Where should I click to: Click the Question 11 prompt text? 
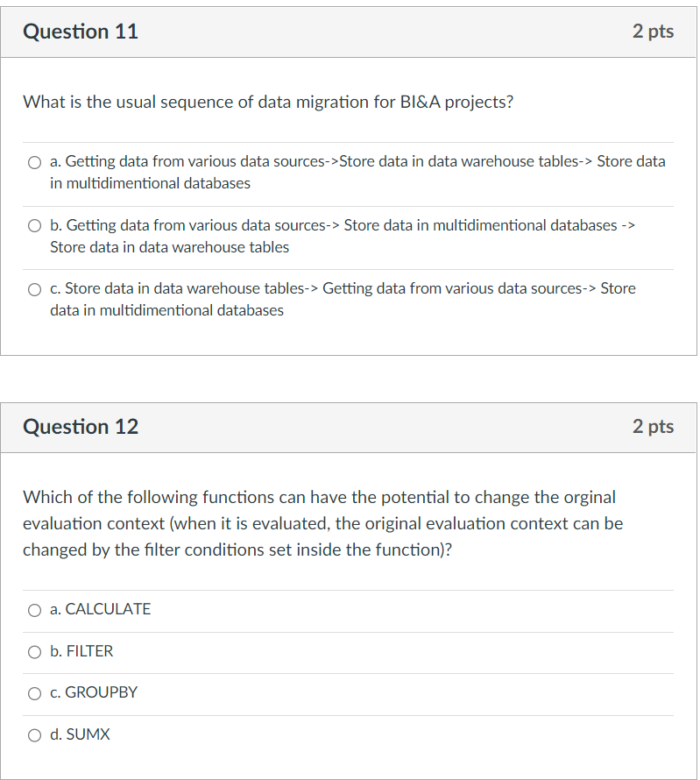(267, 102)
